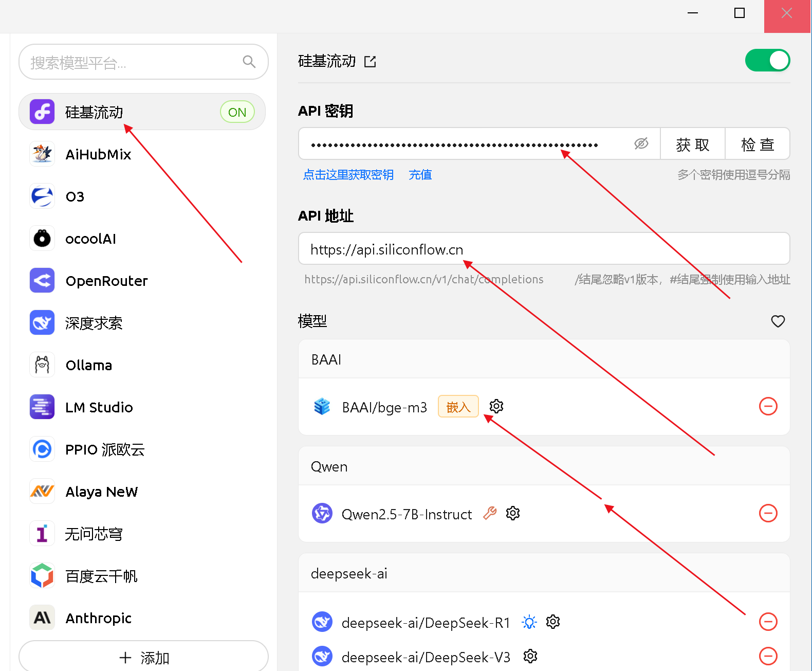Click the BAAI/bge-m3 cube logo icon
Viewport: 812px width, 671px height.
[322, 406]
